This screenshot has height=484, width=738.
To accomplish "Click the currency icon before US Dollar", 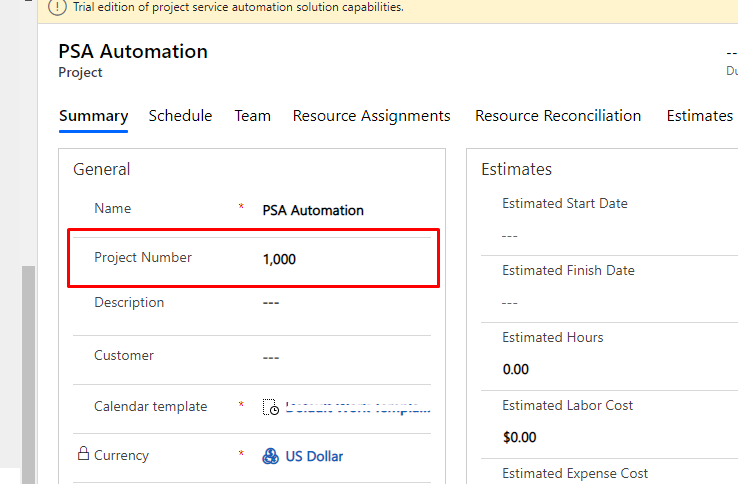I will (x=270, y=456).
